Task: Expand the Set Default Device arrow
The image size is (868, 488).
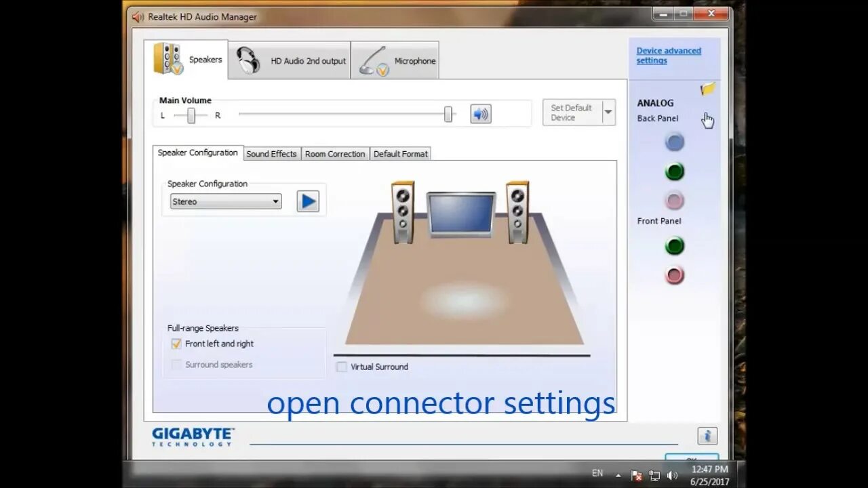Action: pos(608,113)
